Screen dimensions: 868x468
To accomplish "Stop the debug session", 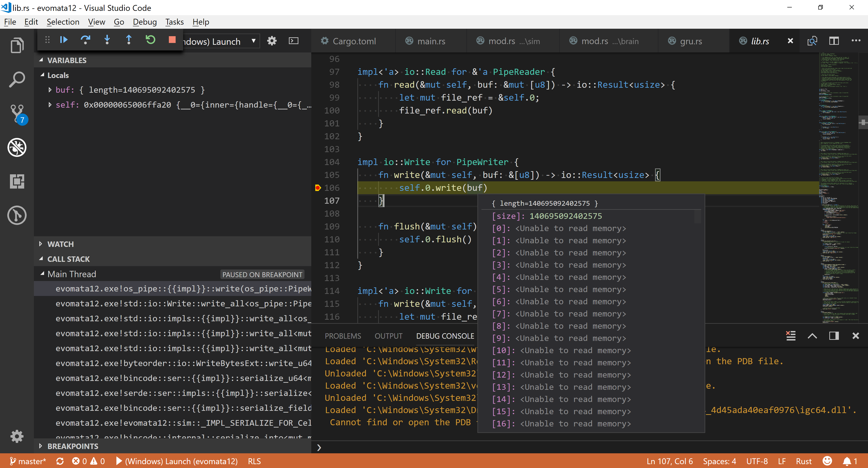I will coord(172,40).
